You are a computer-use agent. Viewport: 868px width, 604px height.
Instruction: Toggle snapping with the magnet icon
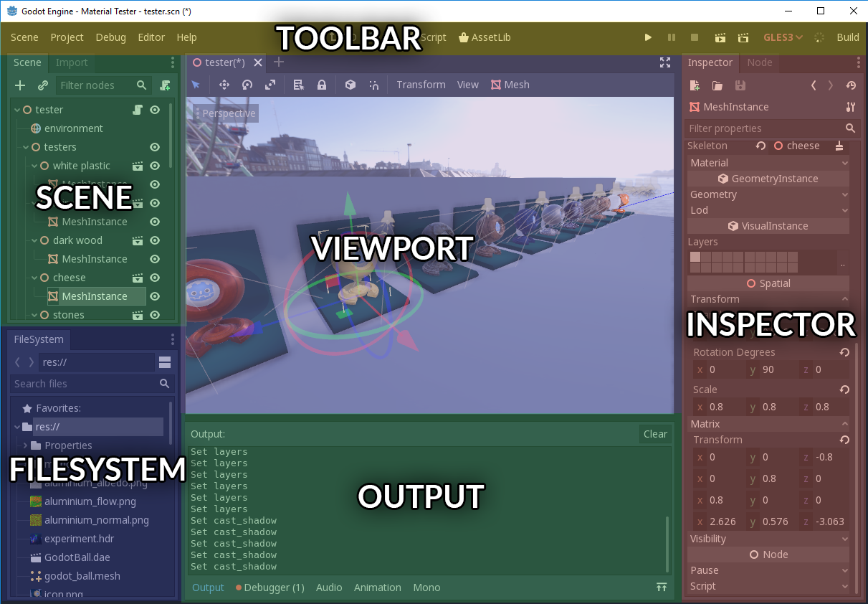[373, 85]
